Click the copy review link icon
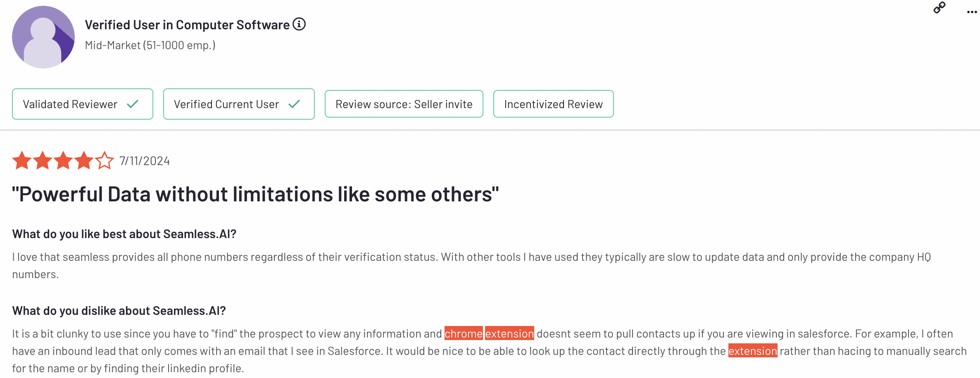Screen dimensions: 980x378 click(x=939, y=8)
